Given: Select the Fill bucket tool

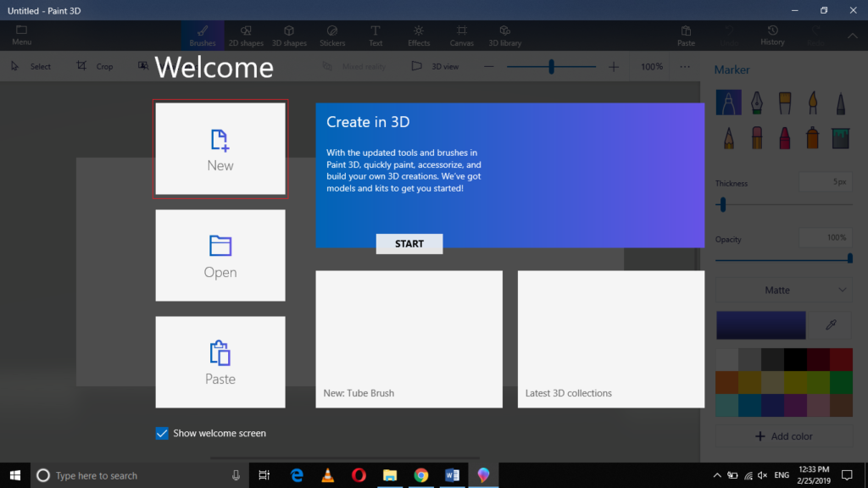Looking at the screenshot, I should point(842,137).
